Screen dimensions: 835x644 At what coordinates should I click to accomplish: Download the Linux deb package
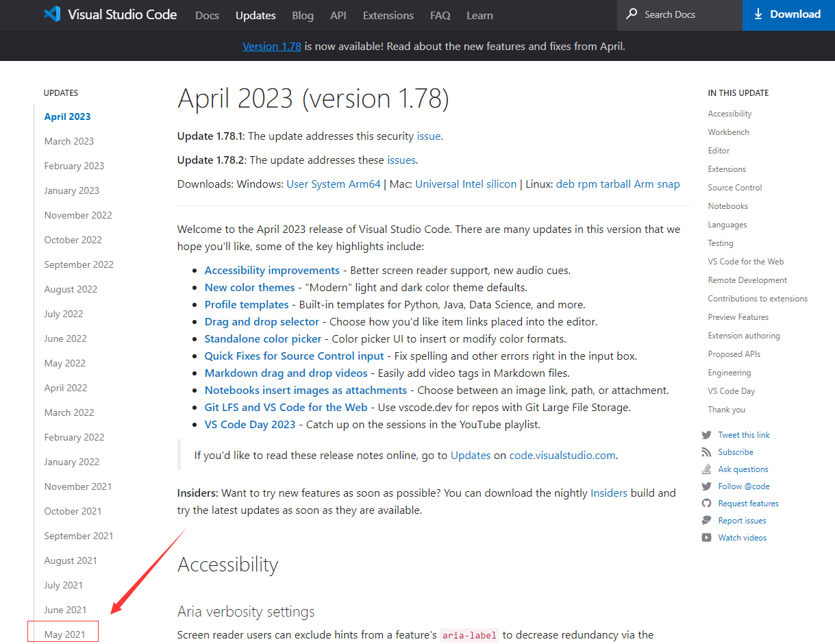pyautogui.click(x=565, y=184)
